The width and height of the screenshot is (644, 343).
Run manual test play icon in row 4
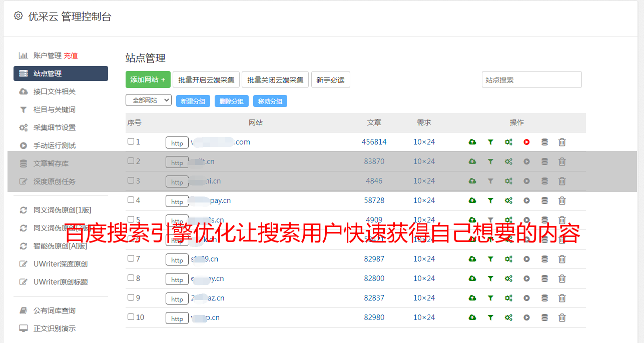pos(526,200)
